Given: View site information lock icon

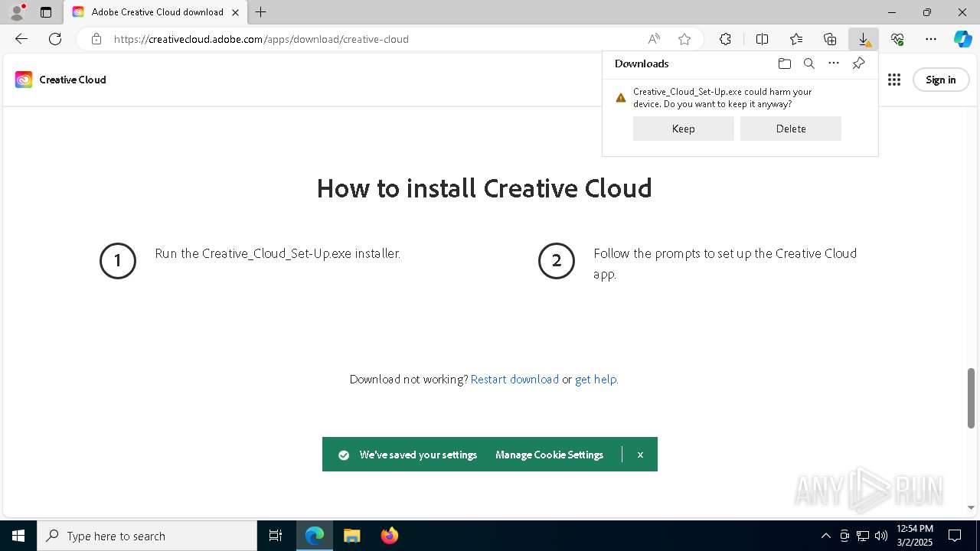Looking at the screenshot, I should (96, 39).
